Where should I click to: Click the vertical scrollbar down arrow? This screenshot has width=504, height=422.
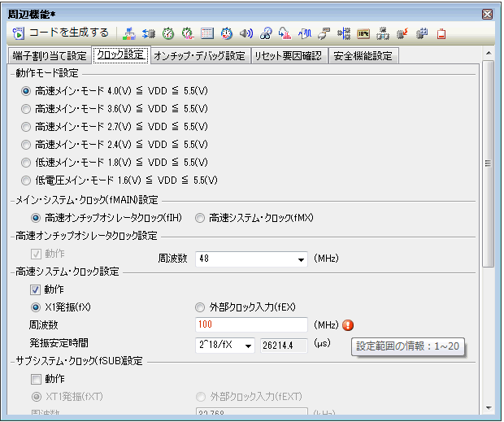pyautogui.click(x=488, y=407)
